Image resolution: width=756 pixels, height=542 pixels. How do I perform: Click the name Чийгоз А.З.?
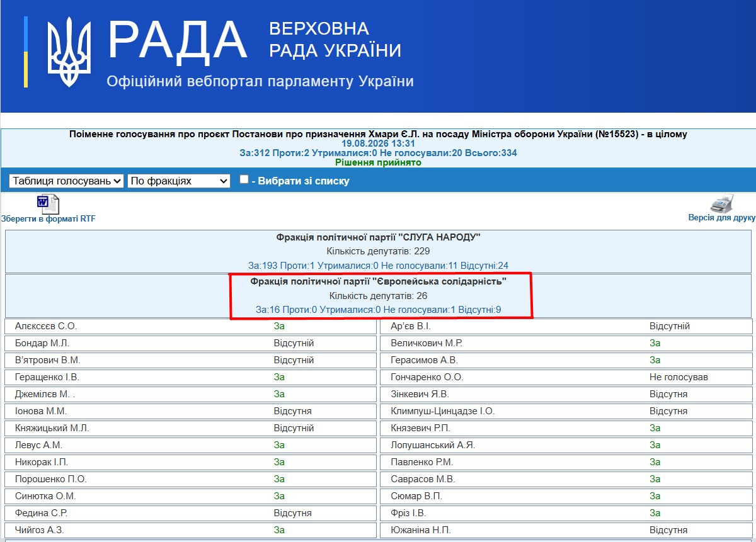pyautogui.click(x=40, y=530)
